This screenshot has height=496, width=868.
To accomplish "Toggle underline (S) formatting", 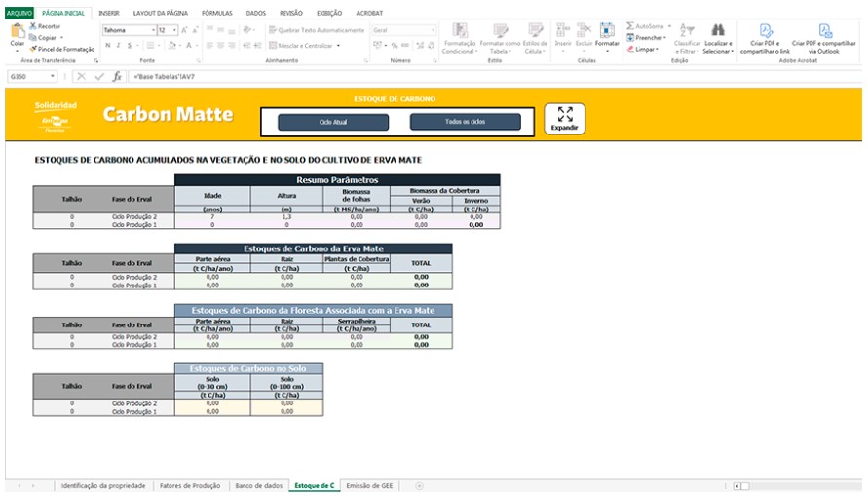I will 129,46.
